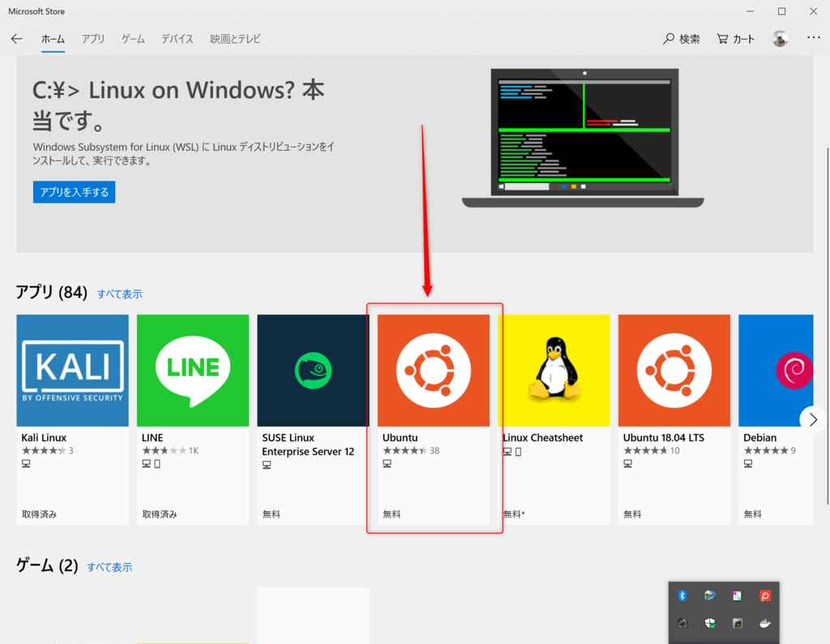Show all games via すべて表示 link
This screenshot has width=830, height=644.
coord(109,567)
